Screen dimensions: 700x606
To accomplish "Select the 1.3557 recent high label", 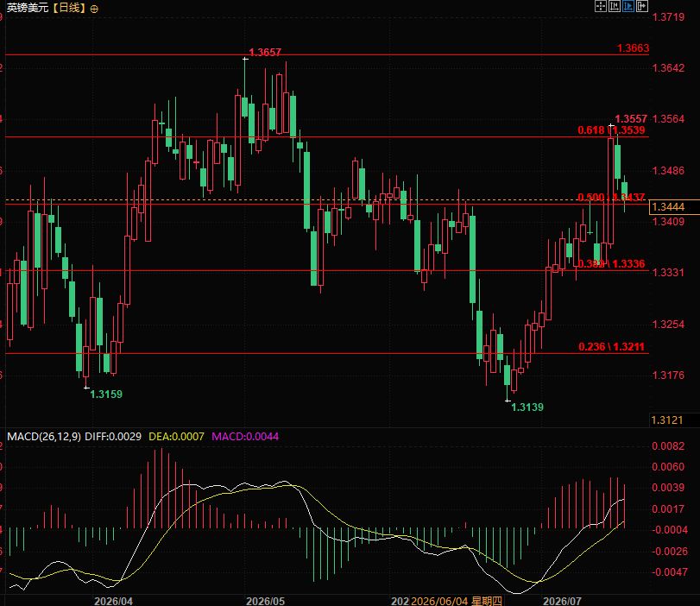I will pos(631,119).
